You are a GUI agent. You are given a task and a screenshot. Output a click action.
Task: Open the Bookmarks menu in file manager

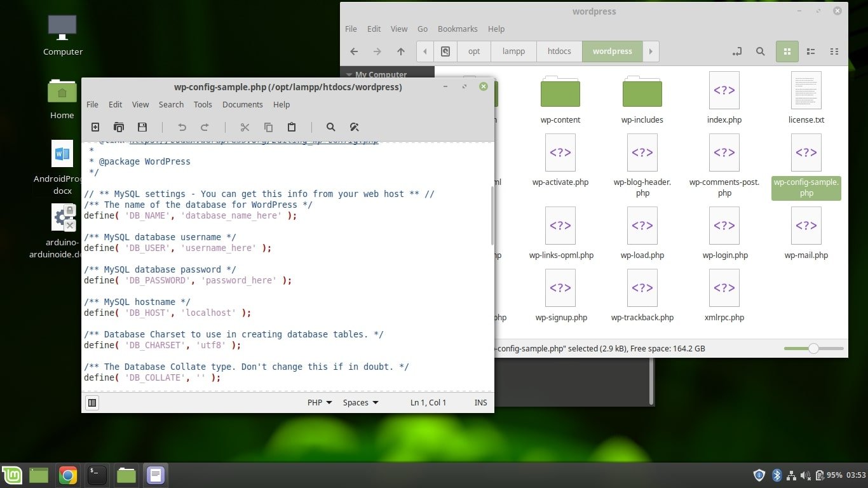click(x=458, y=29)
